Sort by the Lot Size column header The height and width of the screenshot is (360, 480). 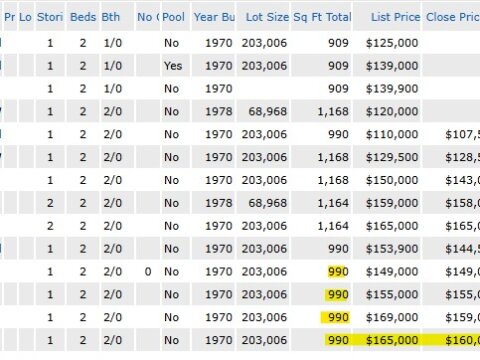(x=267, y=17)
